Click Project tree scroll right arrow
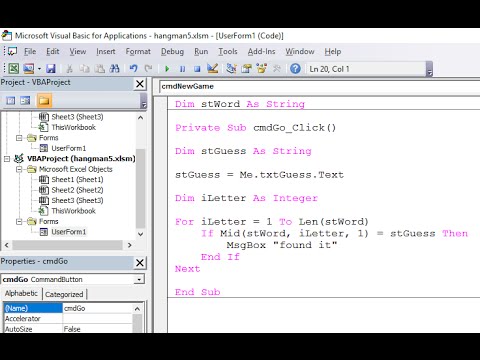 click(130, 245)
